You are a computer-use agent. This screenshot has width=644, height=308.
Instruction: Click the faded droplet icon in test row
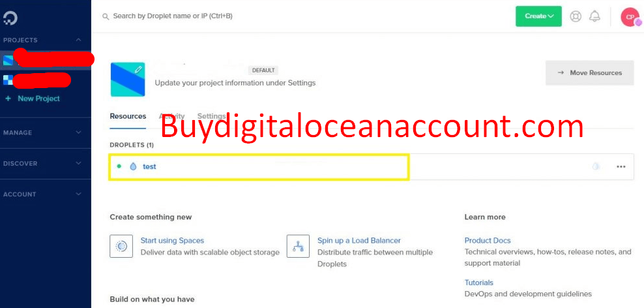click(596, 166)
